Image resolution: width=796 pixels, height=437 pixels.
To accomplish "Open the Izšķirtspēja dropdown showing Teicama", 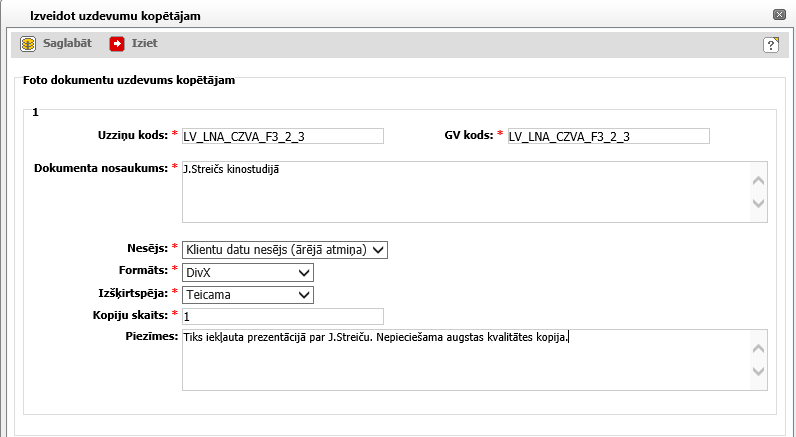I will coord(248,294).
